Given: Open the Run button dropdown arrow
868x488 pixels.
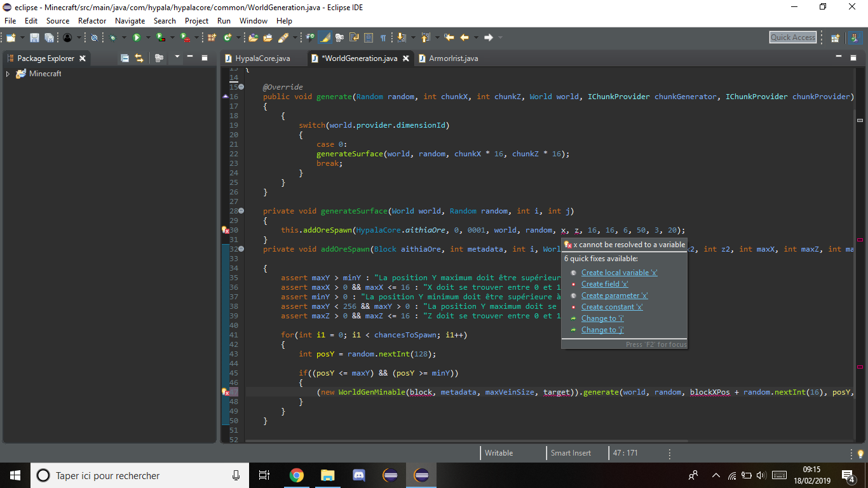Looking at the screenshot, I should [x=147, y=37].
